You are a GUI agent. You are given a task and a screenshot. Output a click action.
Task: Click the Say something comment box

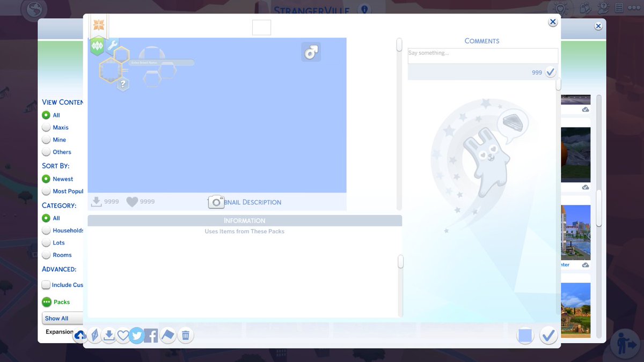483,56
